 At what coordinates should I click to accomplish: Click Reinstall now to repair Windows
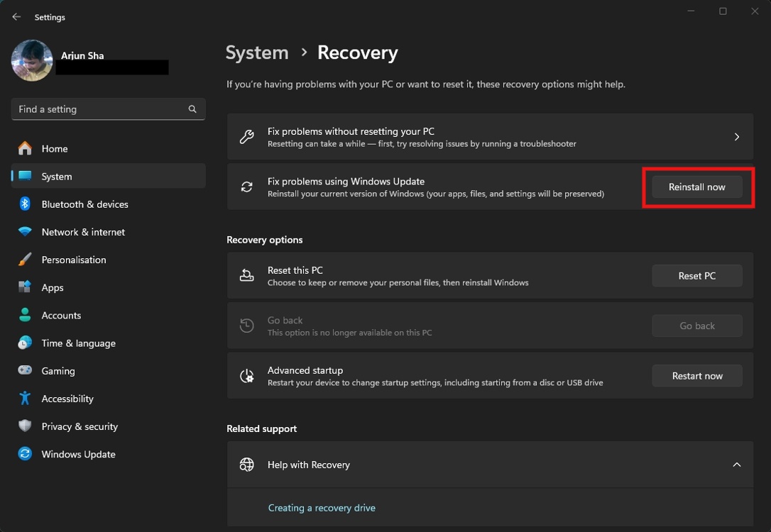[x=696, y=187]
